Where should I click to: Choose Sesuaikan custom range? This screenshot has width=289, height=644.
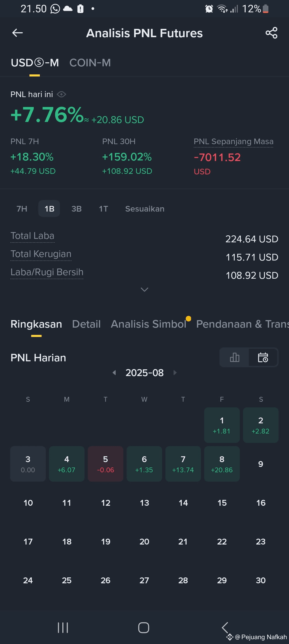pyautogui.click(x=145, y=209)
